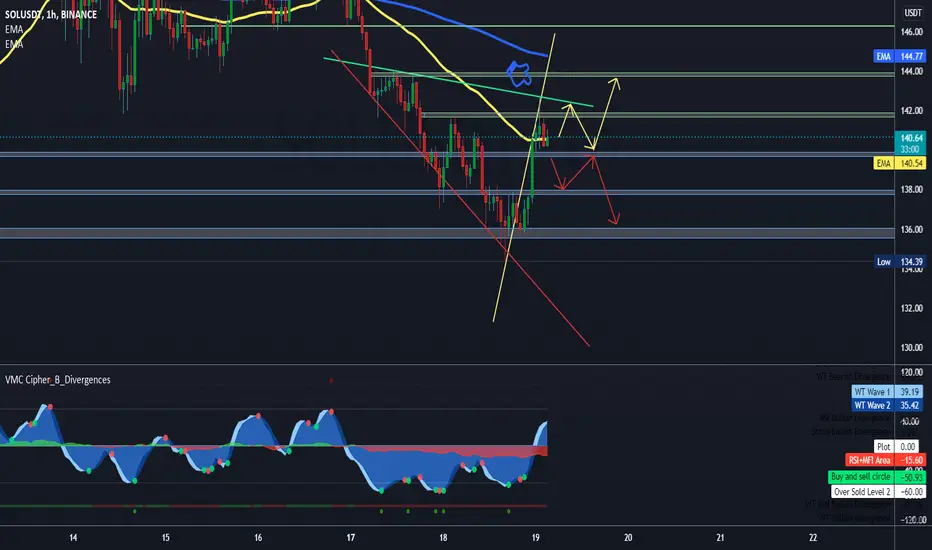Click the RSI+MFI Area -15.60 label
Viewport: 932px width, 550px height.
click(886, 460)
